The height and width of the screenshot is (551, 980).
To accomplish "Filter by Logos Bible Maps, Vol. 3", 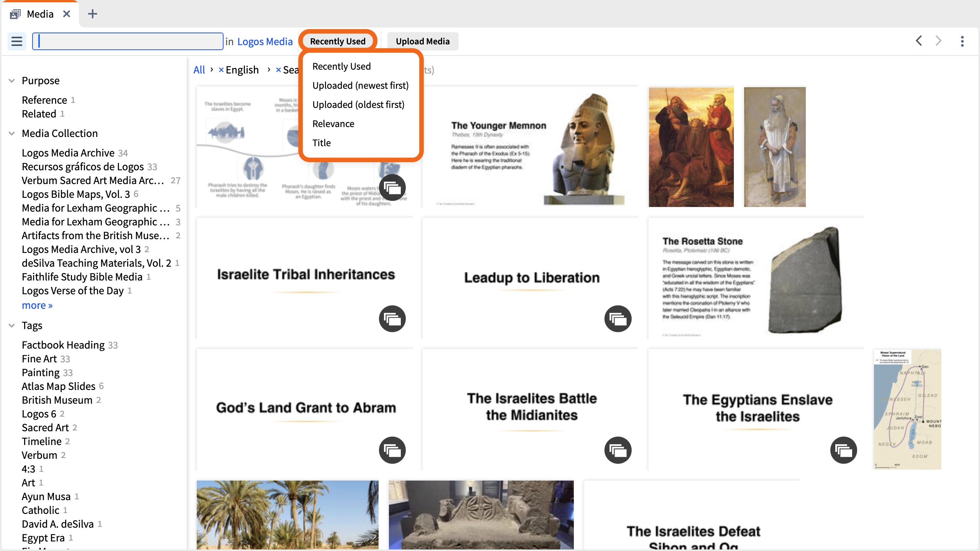I will pyautogui.click(x=76, y=194).
